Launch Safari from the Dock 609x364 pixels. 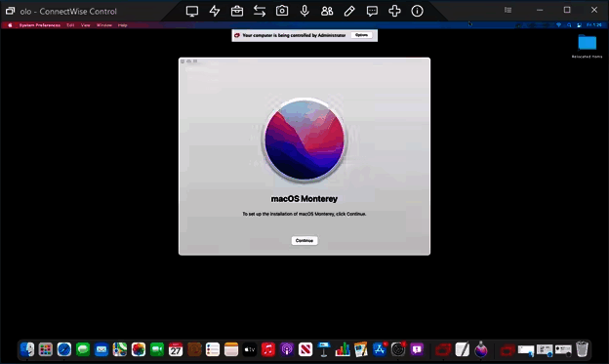point(64,349)
